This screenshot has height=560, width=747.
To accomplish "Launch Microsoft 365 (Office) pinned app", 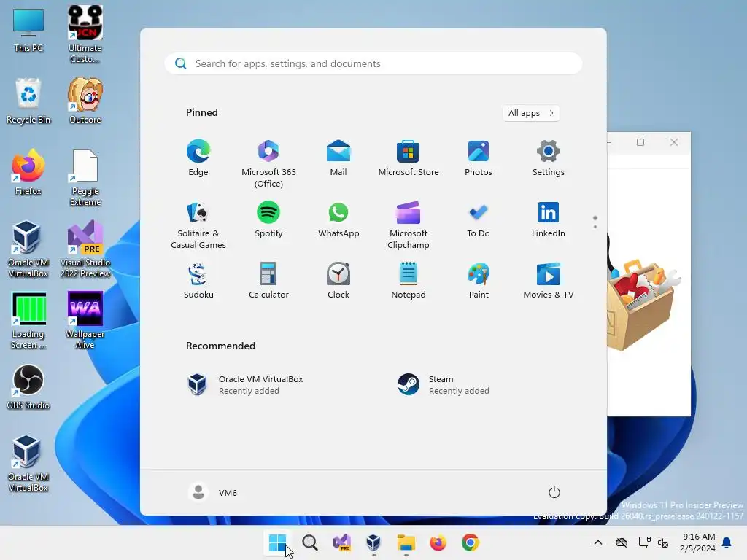I will click(x=268, y=164).
